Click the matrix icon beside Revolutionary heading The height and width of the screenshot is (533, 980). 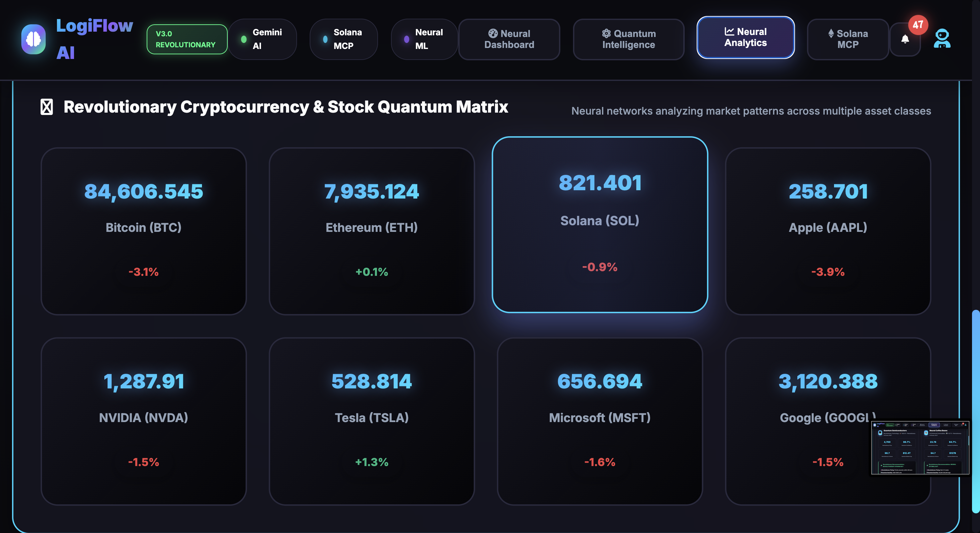(x=47, y=107)
